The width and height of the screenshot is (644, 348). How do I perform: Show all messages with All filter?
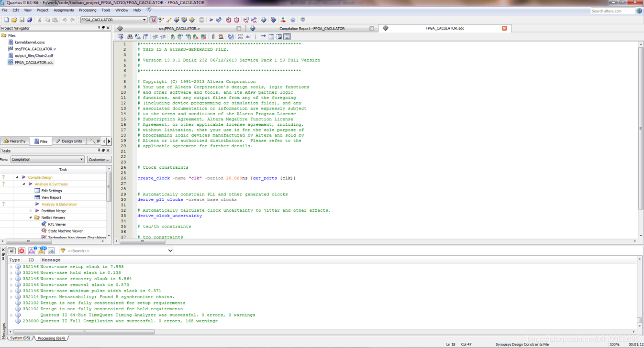[12, 251]
